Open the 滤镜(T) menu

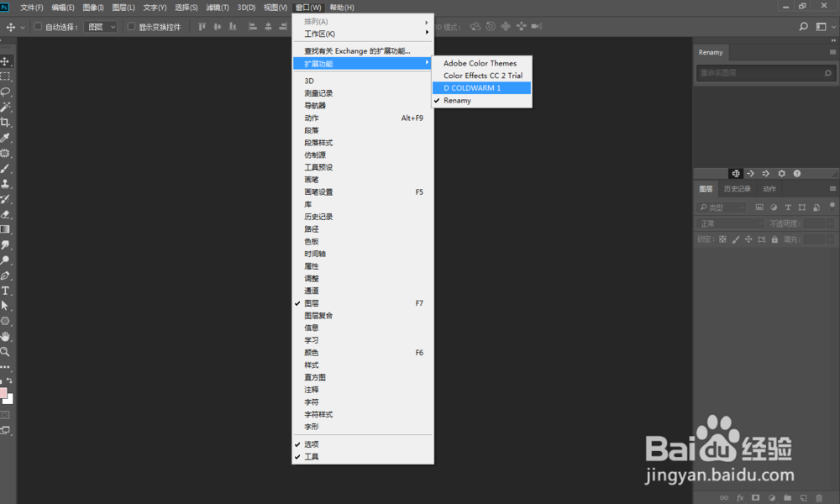tap(218, 8)
